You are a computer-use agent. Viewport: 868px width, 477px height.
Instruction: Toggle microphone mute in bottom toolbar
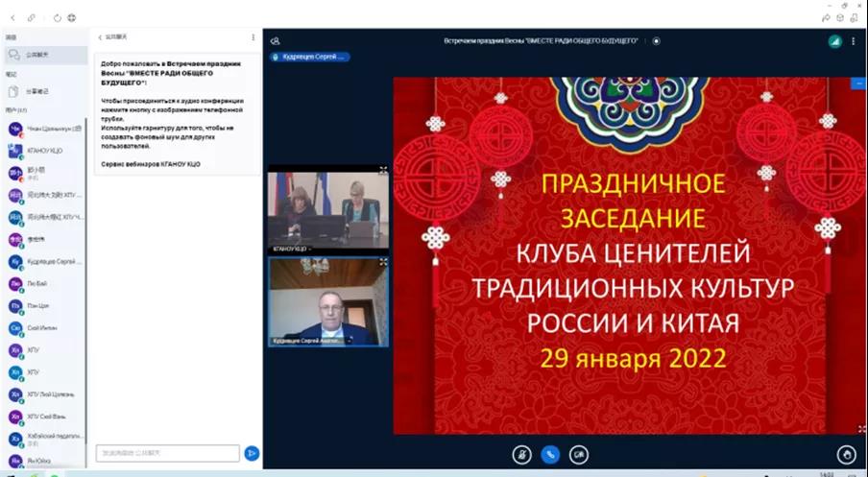[x=522, y=454]
